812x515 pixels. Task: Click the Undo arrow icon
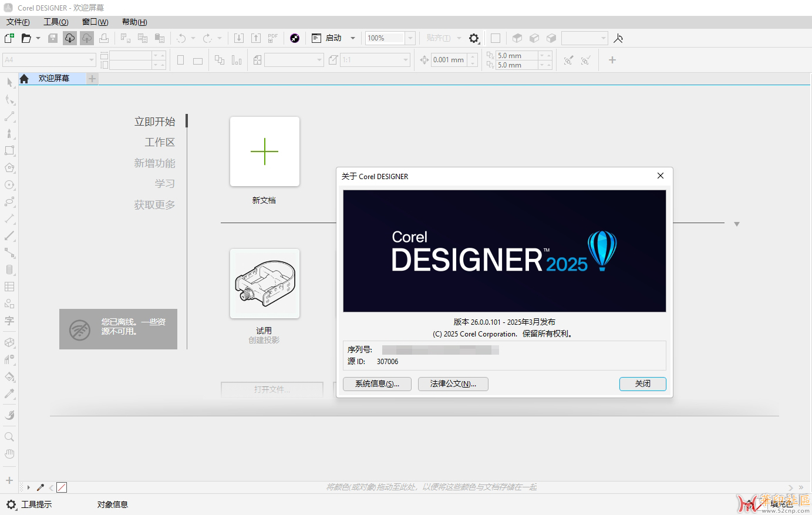point(181,38)
